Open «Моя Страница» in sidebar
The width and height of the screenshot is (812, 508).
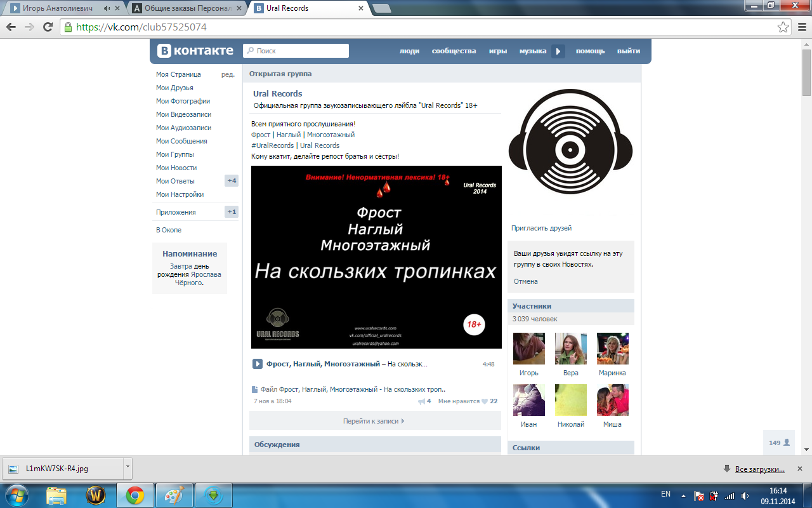coord(178,74)
